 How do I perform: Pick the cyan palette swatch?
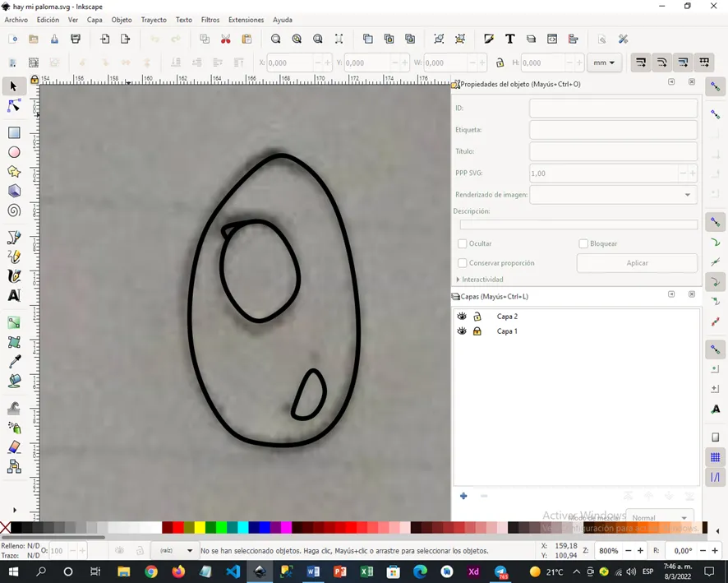tap(243, 527)
